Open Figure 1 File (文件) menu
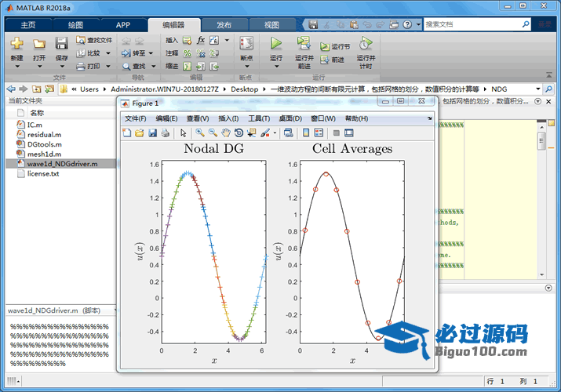Viewport: 561px width, 392px height. pos(135,118)
